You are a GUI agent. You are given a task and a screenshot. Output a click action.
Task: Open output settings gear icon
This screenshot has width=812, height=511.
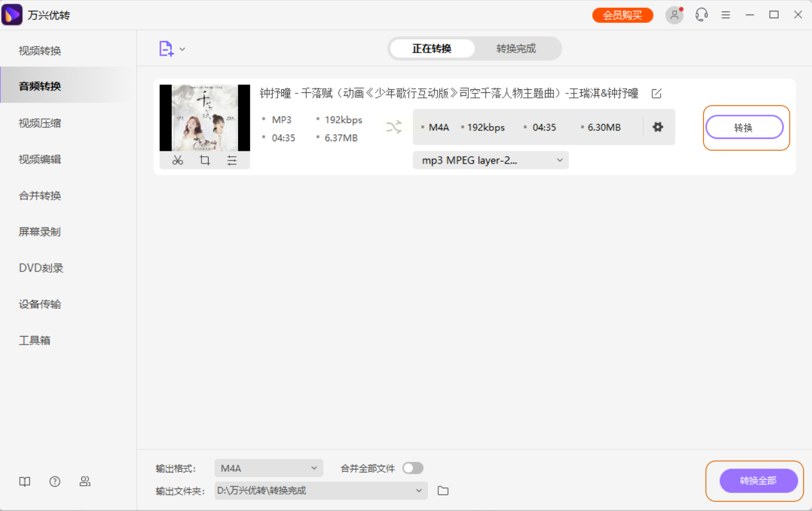click(658, 127)
